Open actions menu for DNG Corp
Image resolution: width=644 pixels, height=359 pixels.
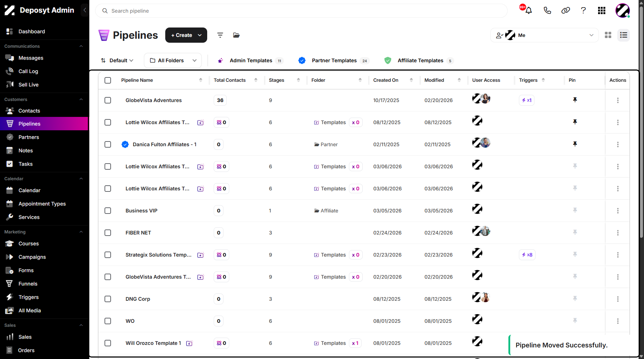[x=618, y=299]
